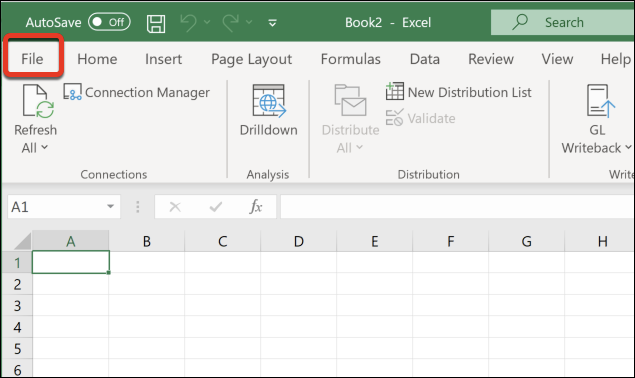Click the Redo arrow icon
Screen dimensions: 635x378
click(230, 22)
